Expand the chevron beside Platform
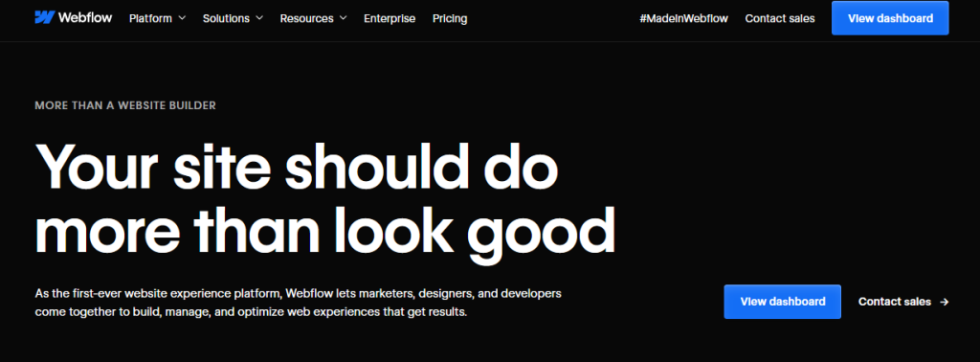980x362 pixels. (x=182, y=18)
